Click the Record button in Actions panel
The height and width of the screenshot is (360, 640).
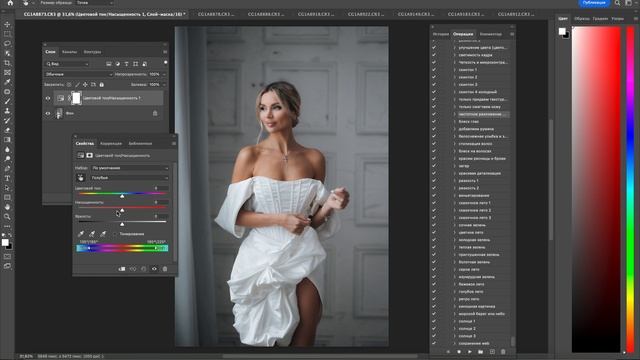pos(459,351)
